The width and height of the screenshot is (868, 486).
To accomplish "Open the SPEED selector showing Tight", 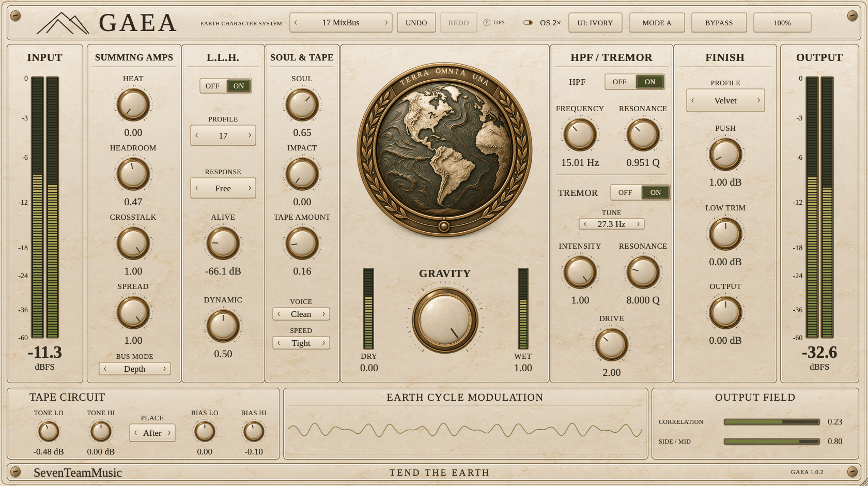I will (x=301, y=343).
